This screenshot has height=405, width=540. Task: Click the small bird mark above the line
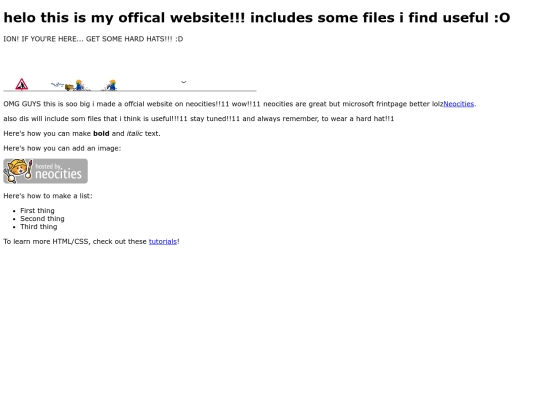[x=184, y=82]
